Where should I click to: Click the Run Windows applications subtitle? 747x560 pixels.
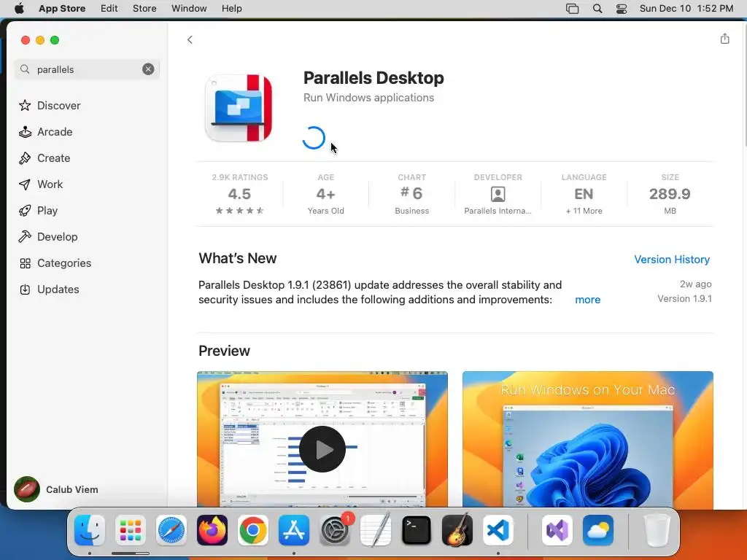(x=368, y=98)
